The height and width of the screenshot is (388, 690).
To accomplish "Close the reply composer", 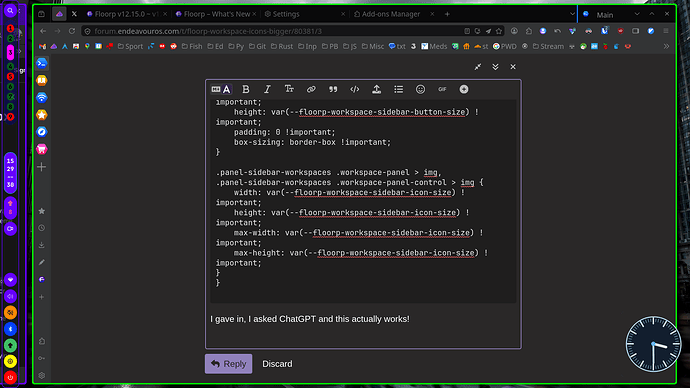I will point(513,67).
